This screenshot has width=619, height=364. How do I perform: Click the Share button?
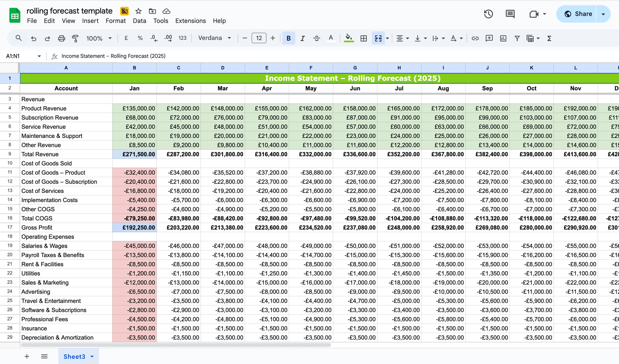click(x=578, y=14)
